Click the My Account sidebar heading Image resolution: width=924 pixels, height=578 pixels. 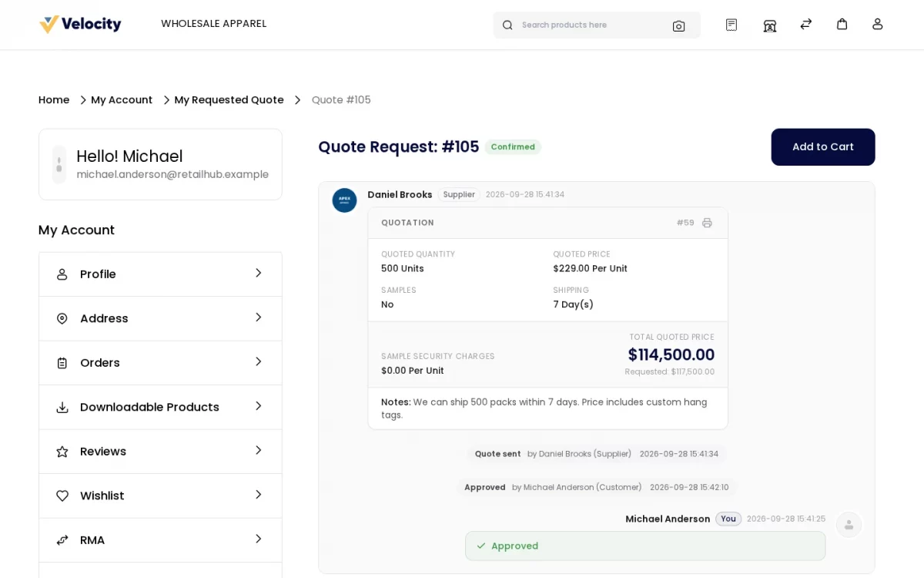tap(76, 230)
